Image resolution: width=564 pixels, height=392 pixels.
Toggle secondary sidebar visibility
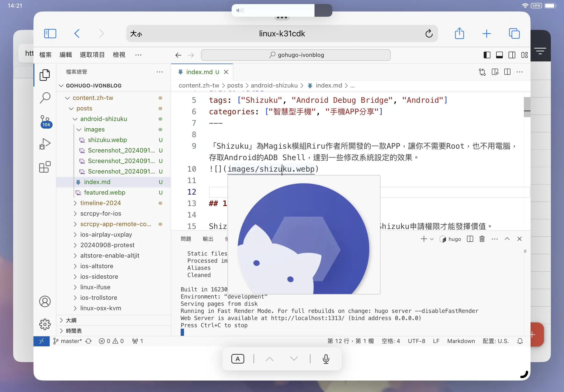point(512,55)
